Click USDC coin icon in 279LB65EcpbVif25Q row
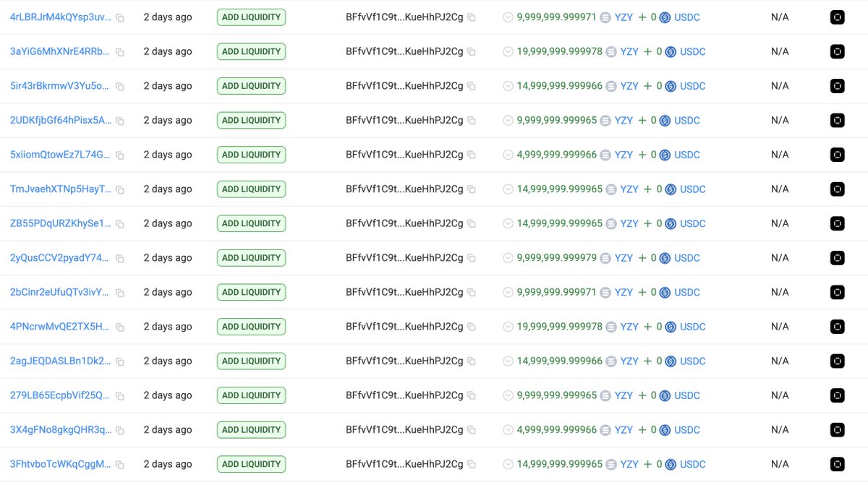The width and height of the screenshot is (868, 485). pyautogui.click(x=665, y=395)
